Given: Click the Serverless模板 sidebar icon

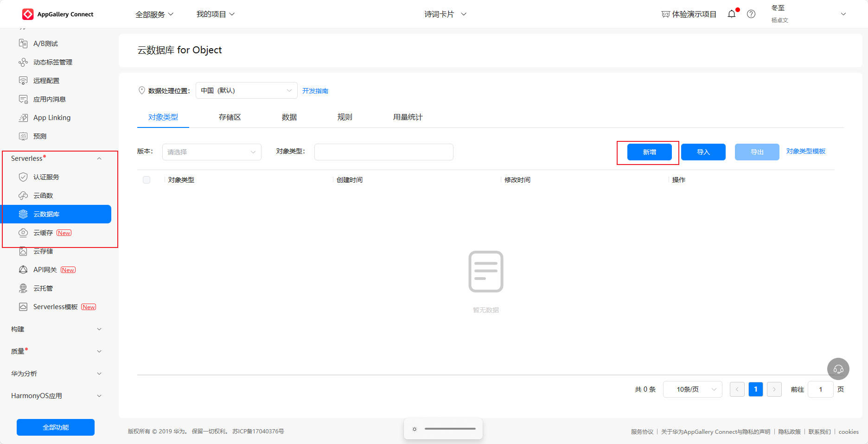Looking at the screenshot, I should pos(23,307).
